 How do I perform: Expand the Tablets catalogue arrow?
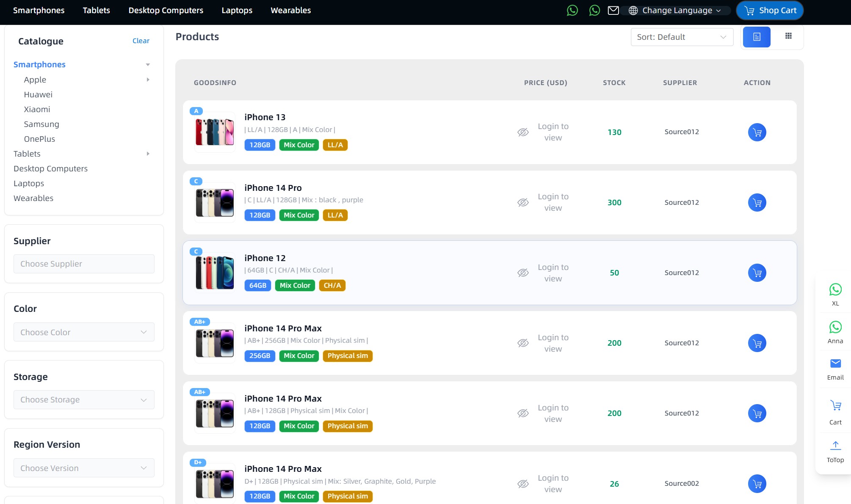pyautogui.click(x=148, y=154)
